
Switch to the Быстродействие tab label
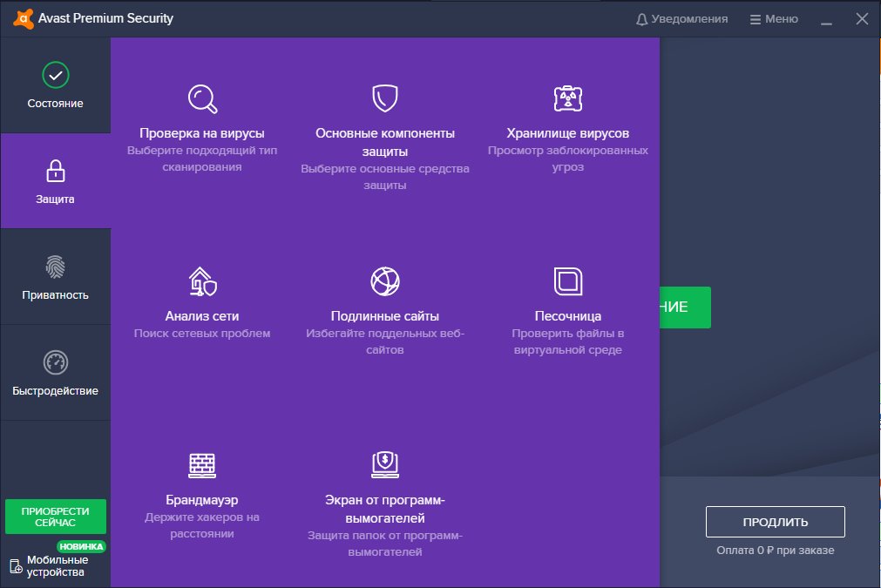click(56, 391)
